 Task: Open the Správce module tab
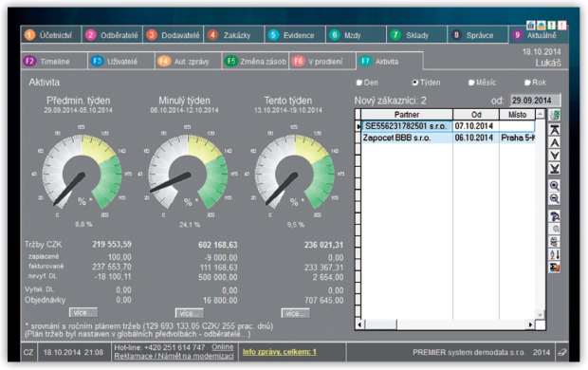478,35
